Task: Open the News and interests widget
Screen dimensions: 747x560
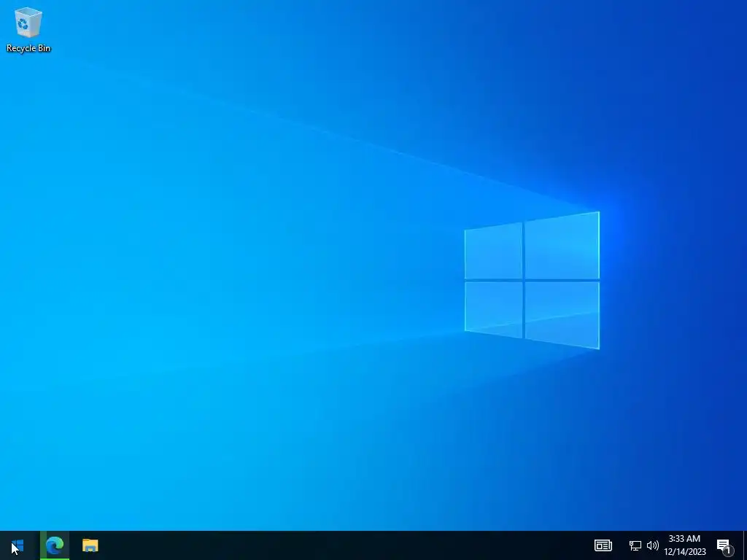Action: (x=603, y=545)
